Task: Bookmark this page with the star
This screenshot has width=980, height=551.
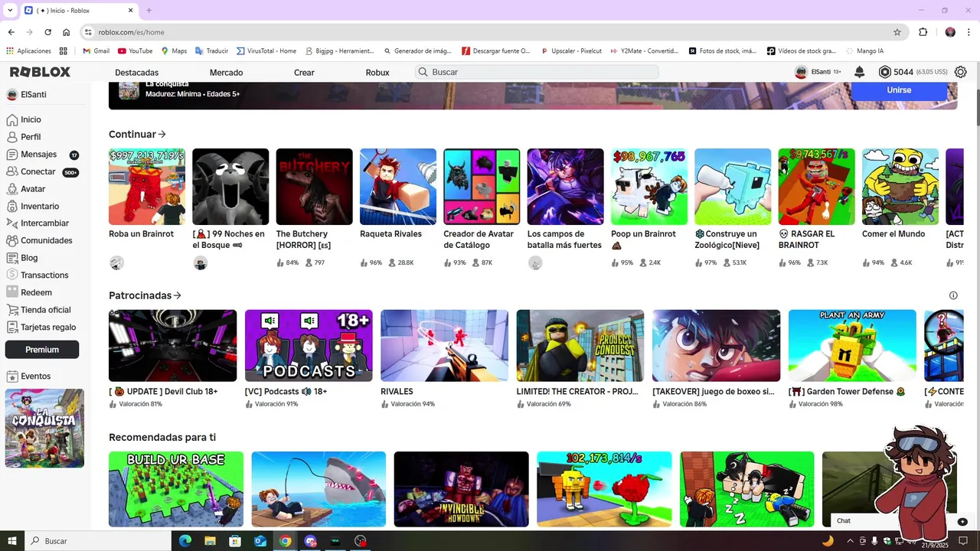Action: point(897,32)
